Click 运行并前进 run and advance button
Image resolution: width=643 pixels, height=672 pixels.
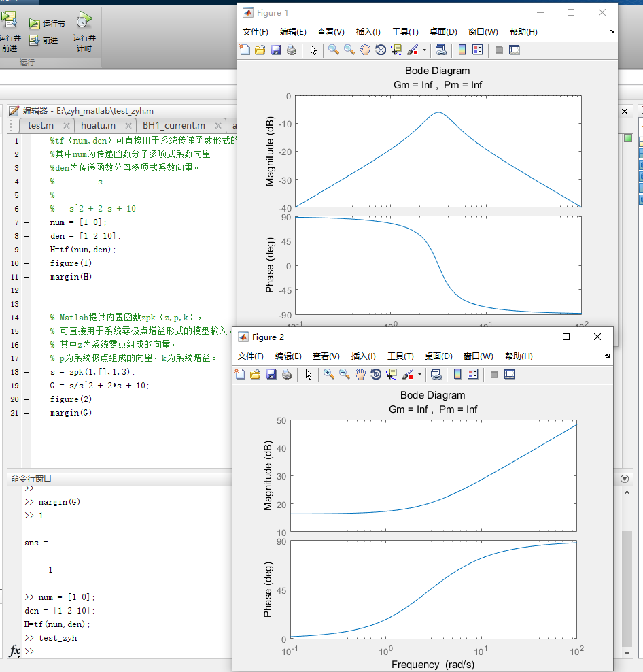(10, 32)
